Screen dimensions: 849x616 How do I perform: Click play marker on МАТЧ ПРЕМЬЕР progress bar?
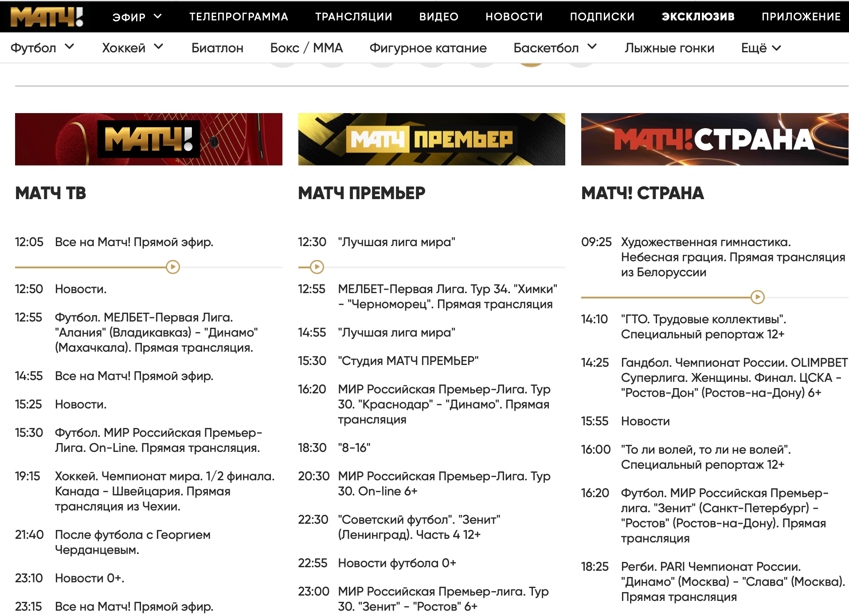pyautogui.click(x=317, y=267)
